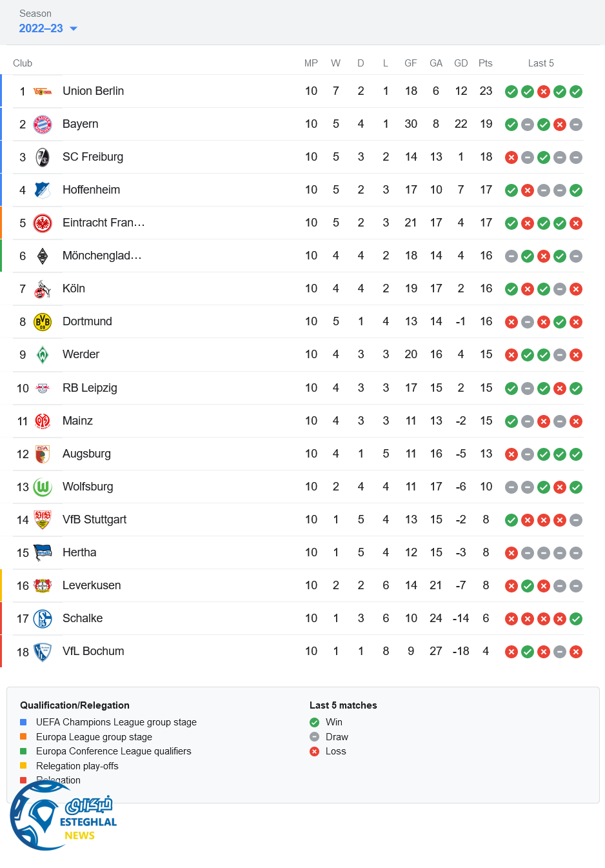This screenshot has width=605, height=868.
Task: Select the Leverkusen table row name
Action: tap(92, 585)
